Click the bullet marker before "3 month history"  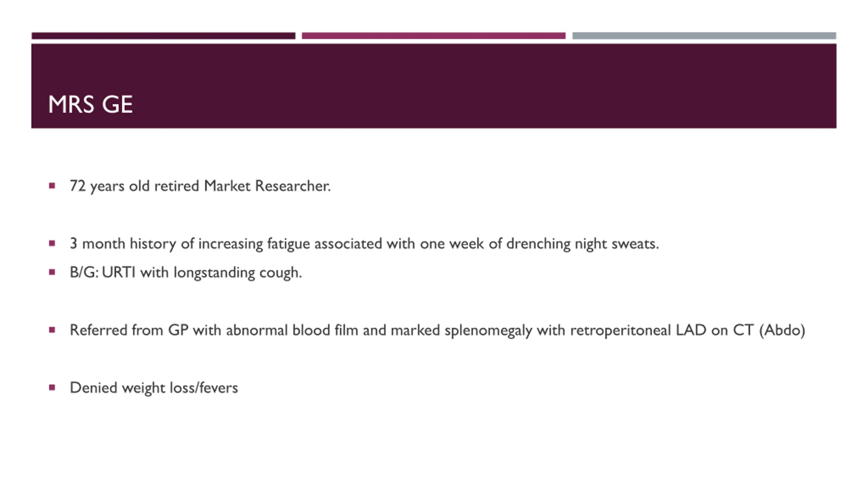(x=52, y=243)
